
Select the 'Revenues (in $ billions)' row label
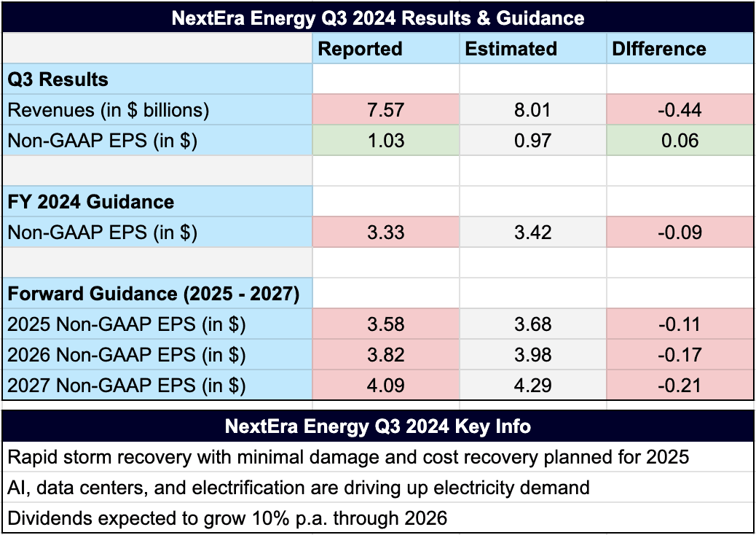(157, 110)
